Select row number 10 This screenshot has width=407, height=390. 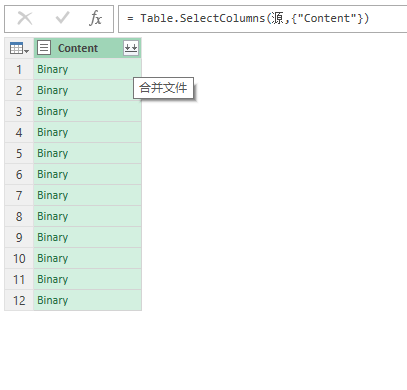tap(19, 258)
